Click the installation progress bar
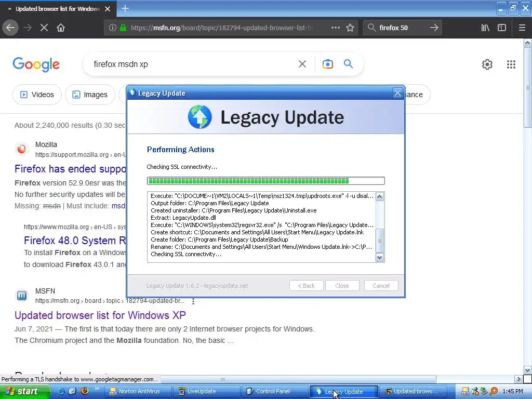The image size is (532, 399). coord(265,181)
